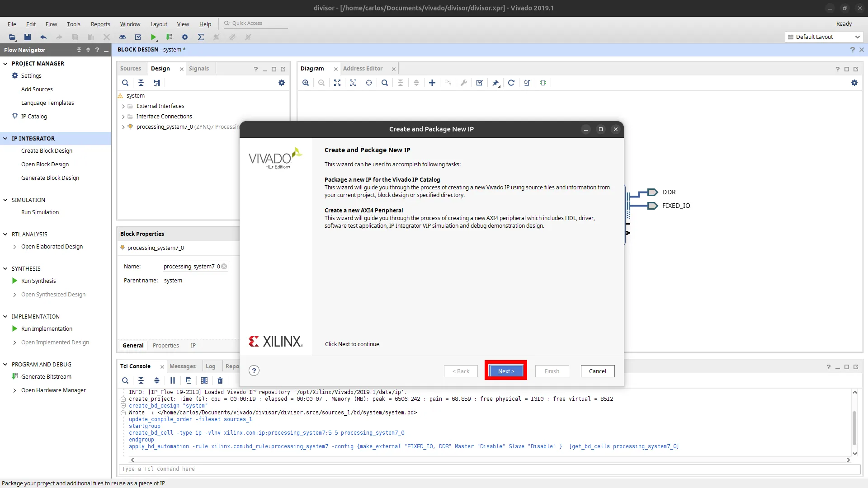Open the Reports menu
Viewport: 868px width, 488px height.
click(x=100, y=24)
